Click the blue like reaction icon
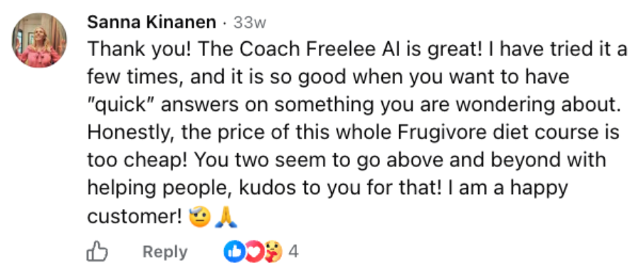This screenshot has height=268, width=644. coord(233,252)
